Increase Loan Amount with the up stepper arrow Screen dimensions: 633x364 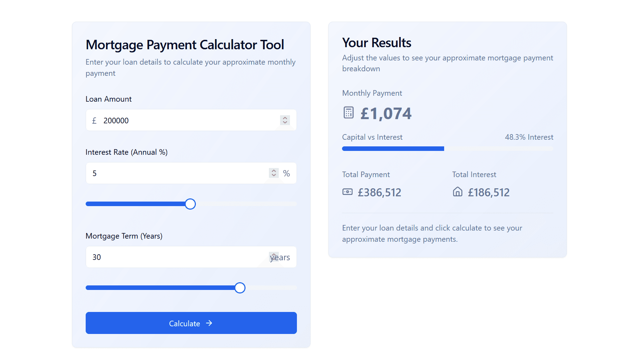click(x=285, y=118)
